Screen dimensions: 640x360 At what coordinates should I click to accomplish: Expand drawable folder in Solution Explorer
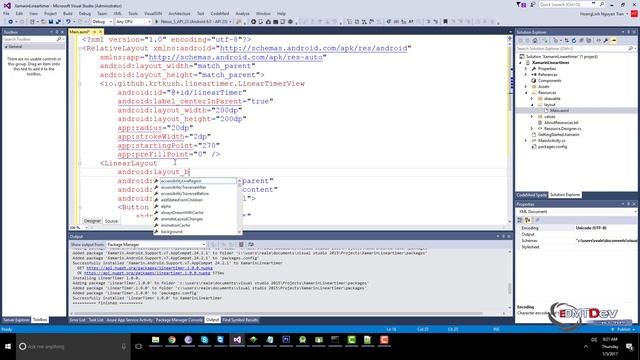click(532, 99)
